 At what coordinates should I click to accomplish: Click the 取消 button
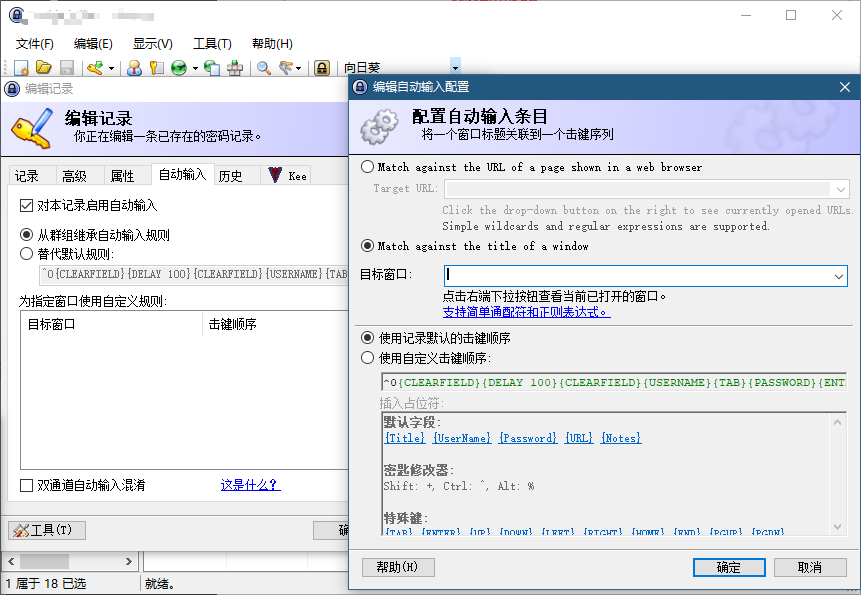810,568
